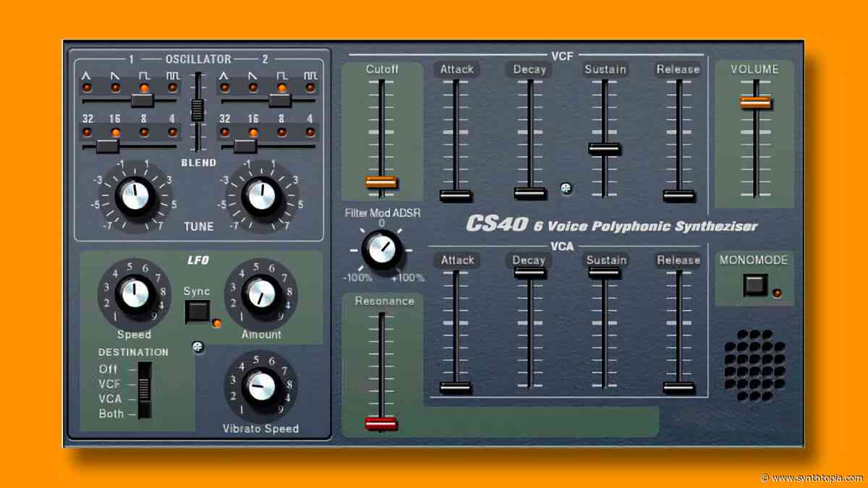Set LFO destination to VCA
Screen dimensions: 868x488
coord(111,399)
